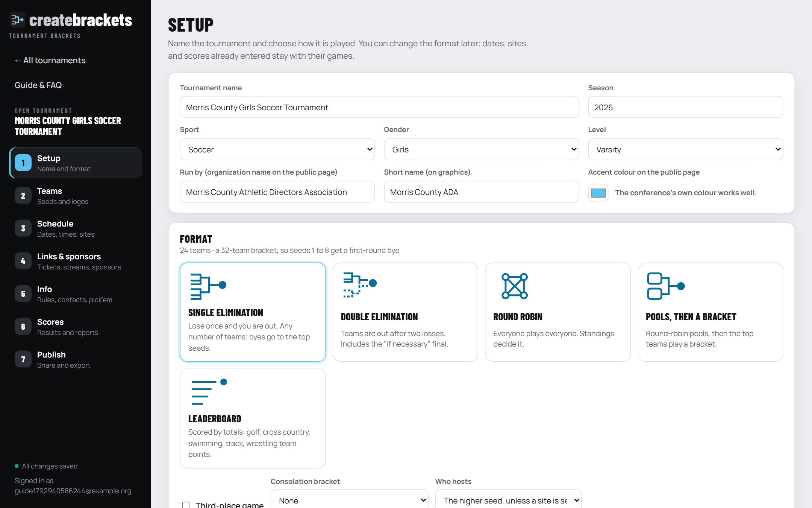Open the Sport dropdown

[x=277, y=149]
